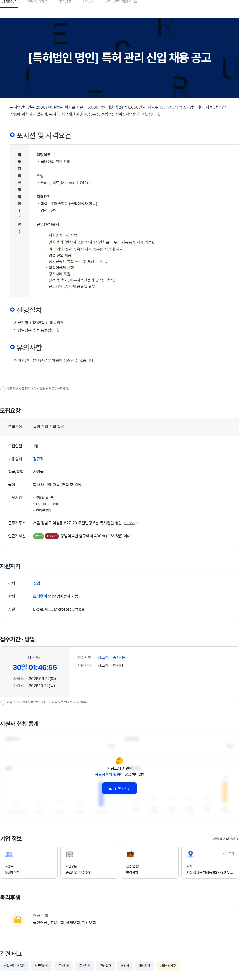
Task: Click the deadline date 2026.10.22(목)
Action: [x=42, y=685]
